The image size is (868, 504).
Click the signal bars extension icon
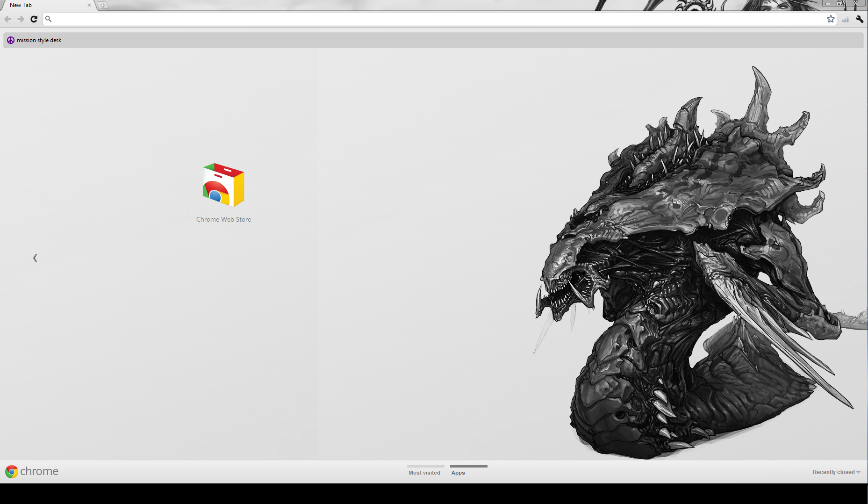tap(845, 19)
